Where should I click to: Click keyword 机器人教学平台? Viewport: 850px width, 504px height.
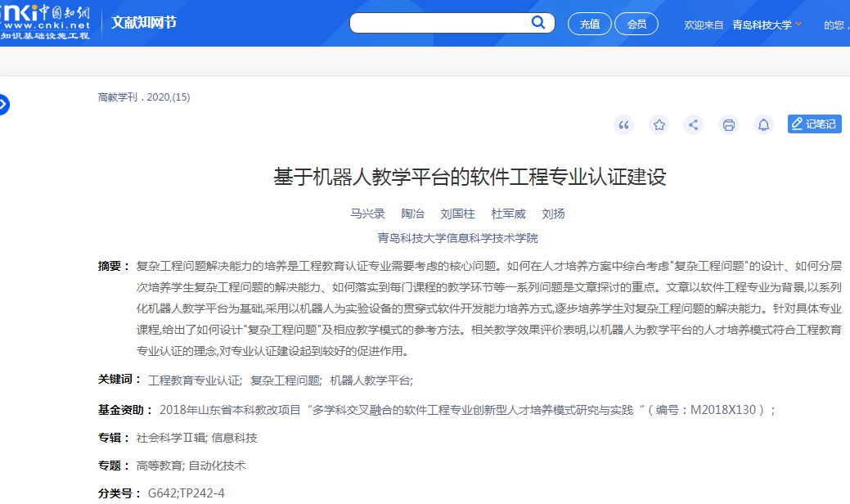point(371,380)
